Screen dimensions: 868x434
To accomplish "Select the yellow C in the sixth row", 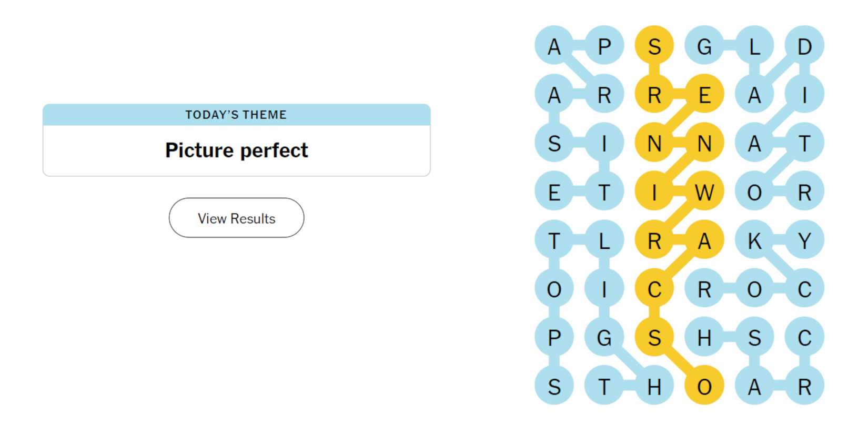I will [654, 289].
